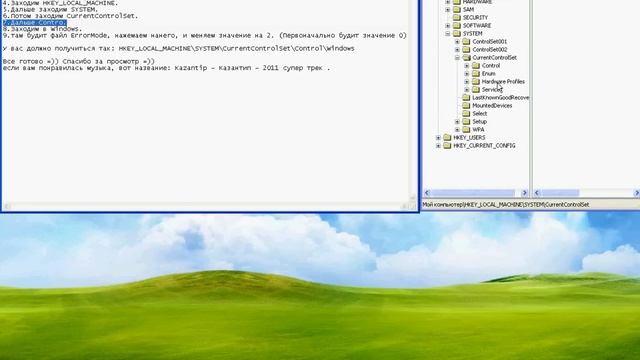The image size is (640, 360).
Task: Click the Select key folder icon
Action: 467,113
